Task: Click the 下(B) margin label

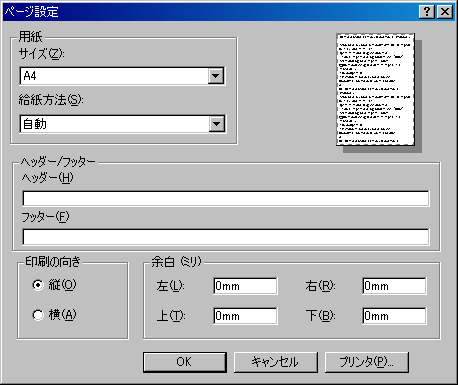Action: [320, 316]
